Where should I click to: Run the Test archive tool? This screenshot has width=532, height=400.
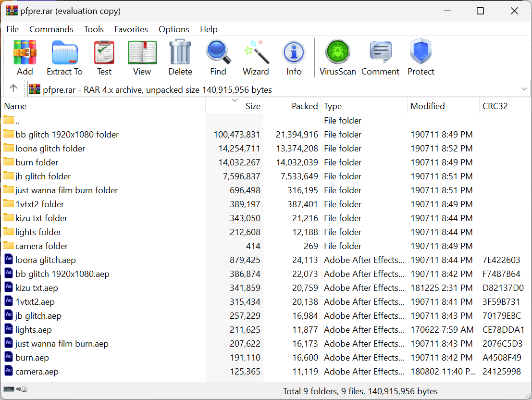click(104, 53)
